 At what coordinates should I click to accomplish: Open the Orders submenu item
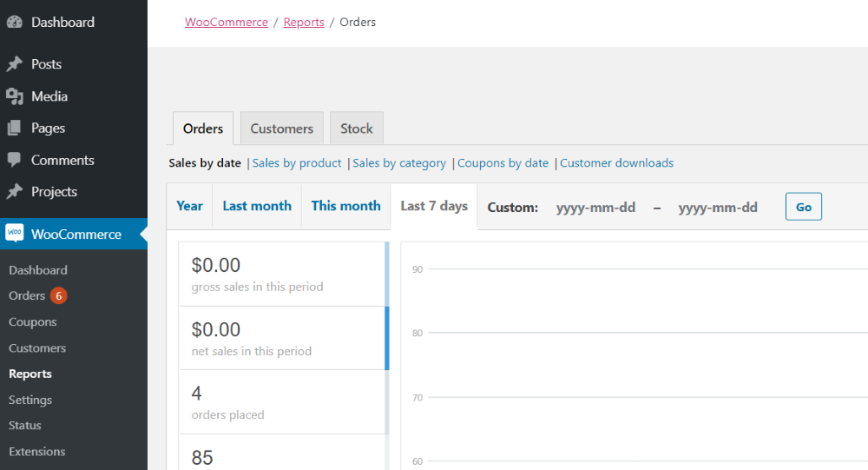click(27, 296)
